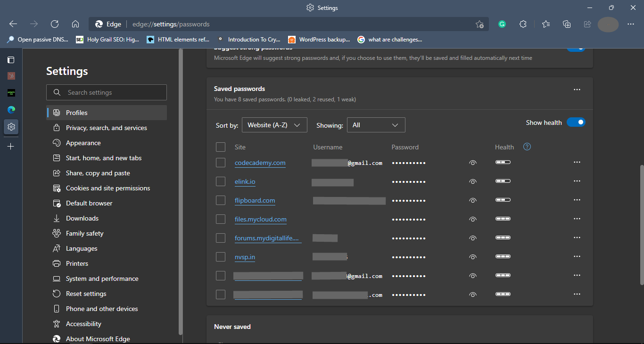Switch to the Edge icon vertical tab

coord(11,110)
